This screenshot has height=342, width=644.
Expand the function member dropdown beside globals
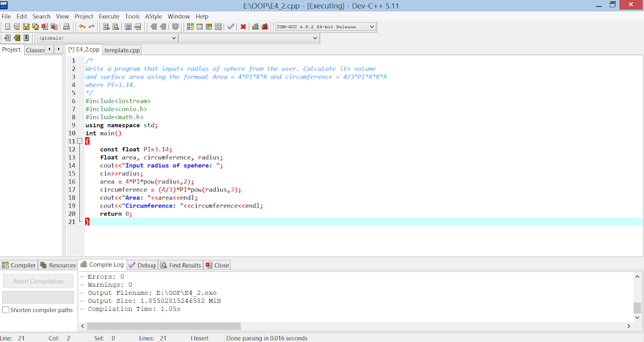(313, 37)
